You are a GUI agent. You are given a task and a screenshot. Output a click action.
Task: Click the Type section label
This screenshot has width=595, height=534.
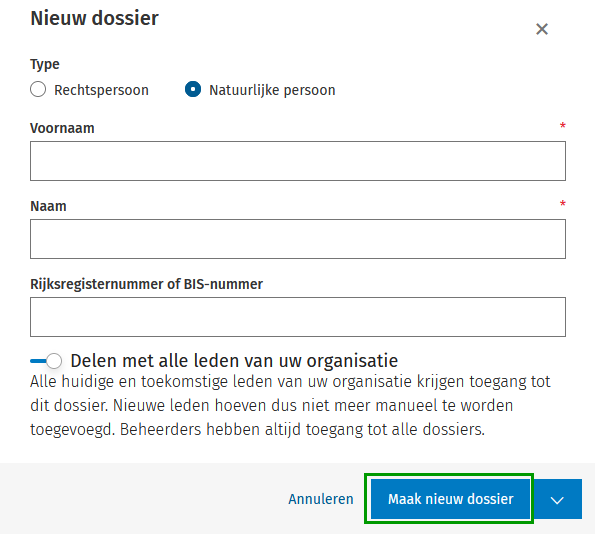pos(45,64)
